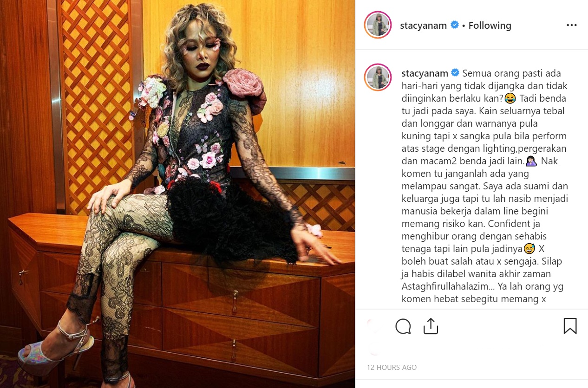Click the caption's stacyanam profile avatar
The width and height of the screenshot is (588, 388).
378,77
